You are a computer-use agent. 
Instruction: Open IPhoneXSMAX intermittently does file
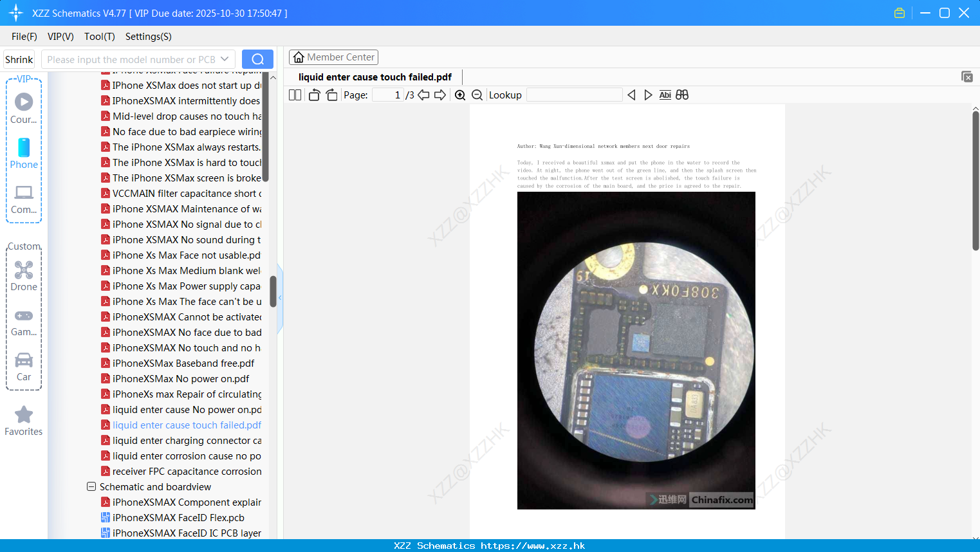click(x=181, y=101)
